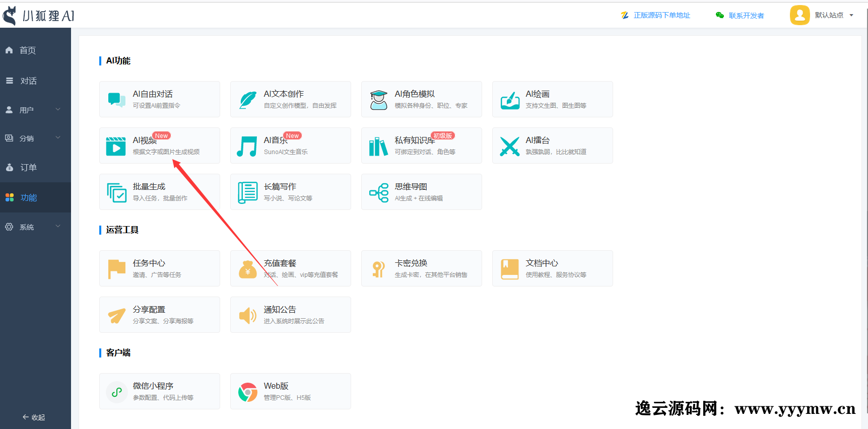868x429 pixels.
Task: Open the 默认站点 dropdown arrow
Action: [x=851, y=15]
